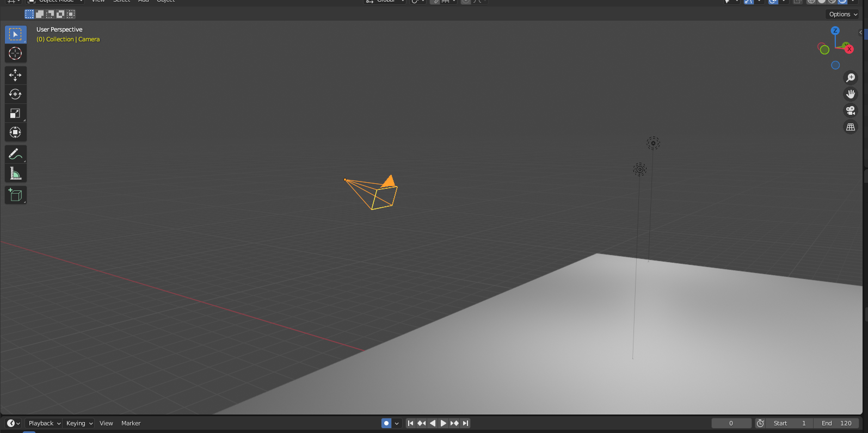This screenshot has width=868, height=433.
Task: Play the animation in reverse
Action: click(x=433, y=423)
